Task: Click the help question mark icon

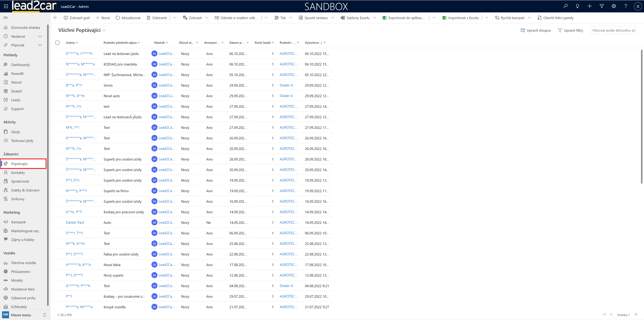Action: click(626, 6)
